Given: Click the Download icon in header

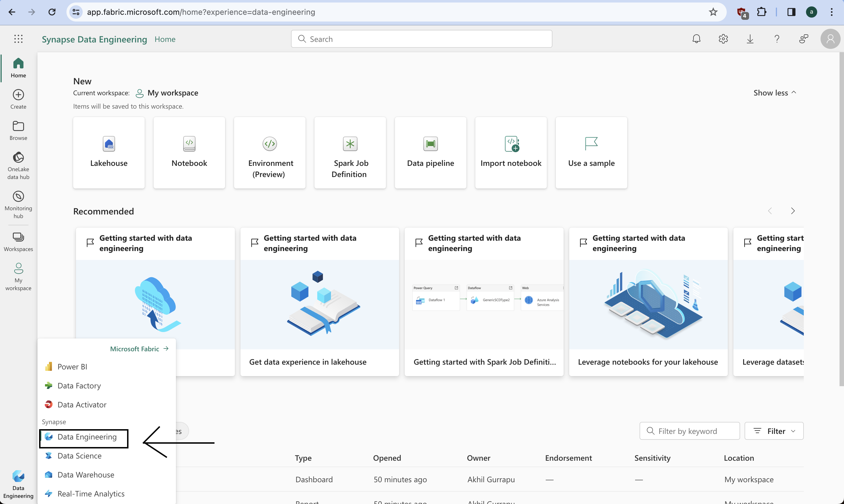Looking at the screenshot, I should 750,39.
